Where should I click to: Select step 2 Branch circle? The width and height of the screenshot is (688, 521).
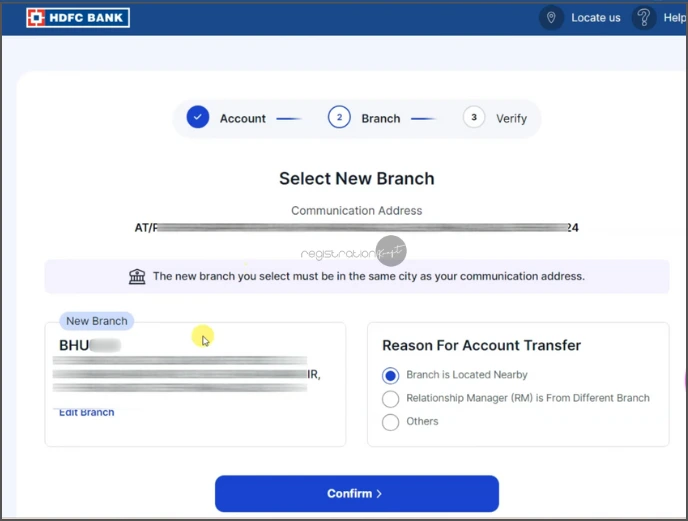[339, 117]
